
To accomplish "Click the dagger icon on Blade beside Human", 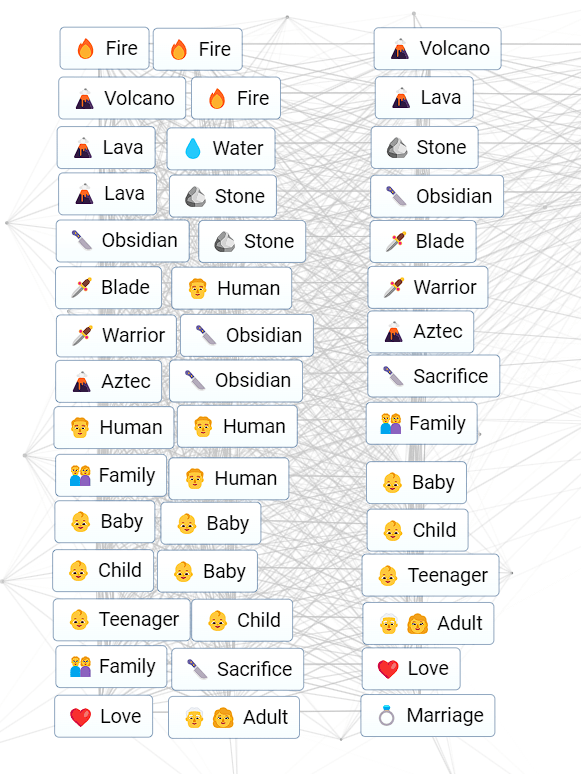I will click(81, 287).
